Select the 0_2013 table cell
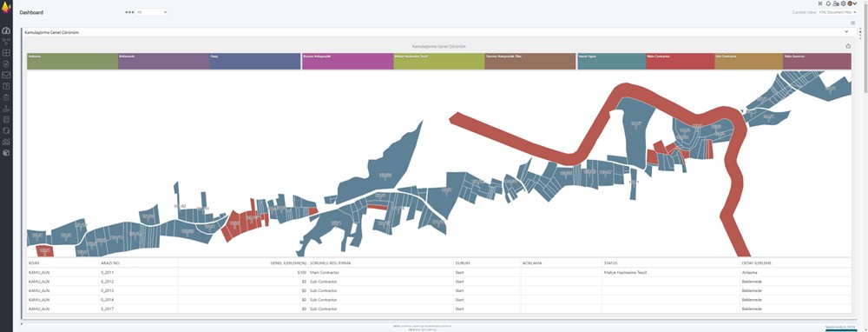Viewport: 868px width, 332px height. 138,290
